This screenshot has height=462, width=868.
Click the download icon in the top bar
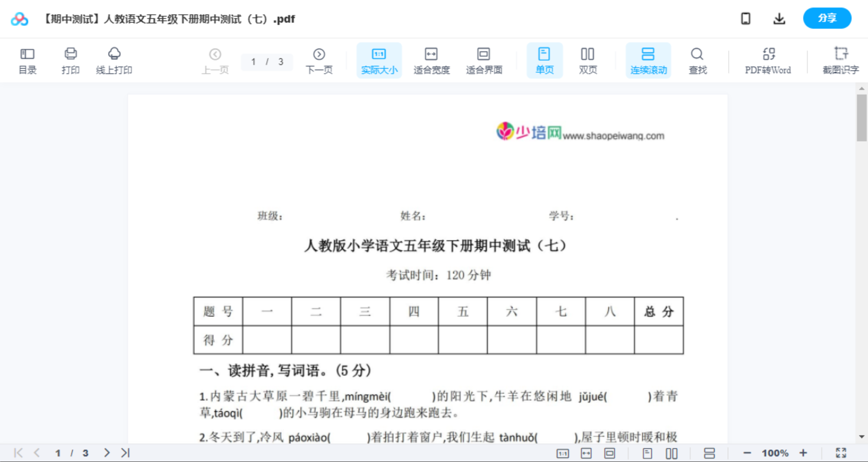[x=779, y=18]
